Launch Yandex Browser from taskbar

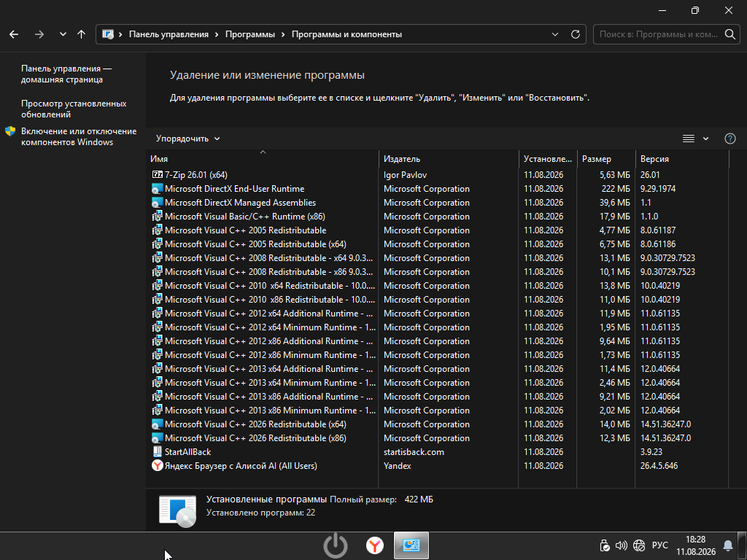click(375, 545)
